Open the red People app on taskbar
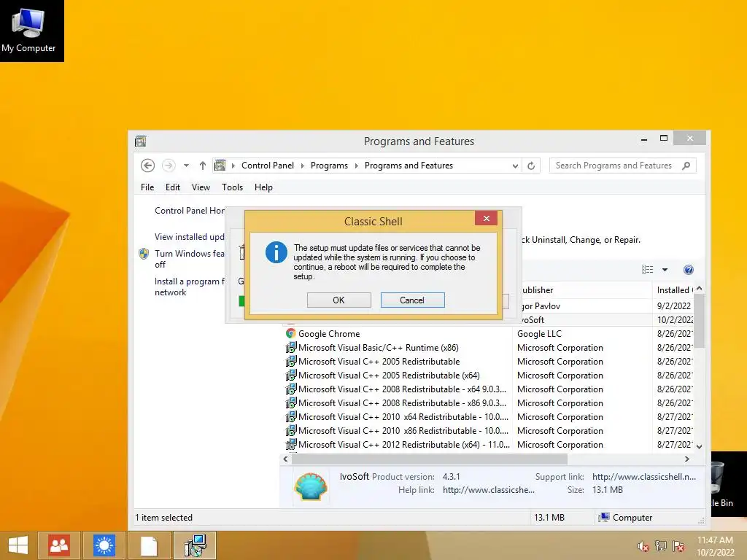This screenshot has width=747, height=560. pyautogui.click(x=59, y=545)
